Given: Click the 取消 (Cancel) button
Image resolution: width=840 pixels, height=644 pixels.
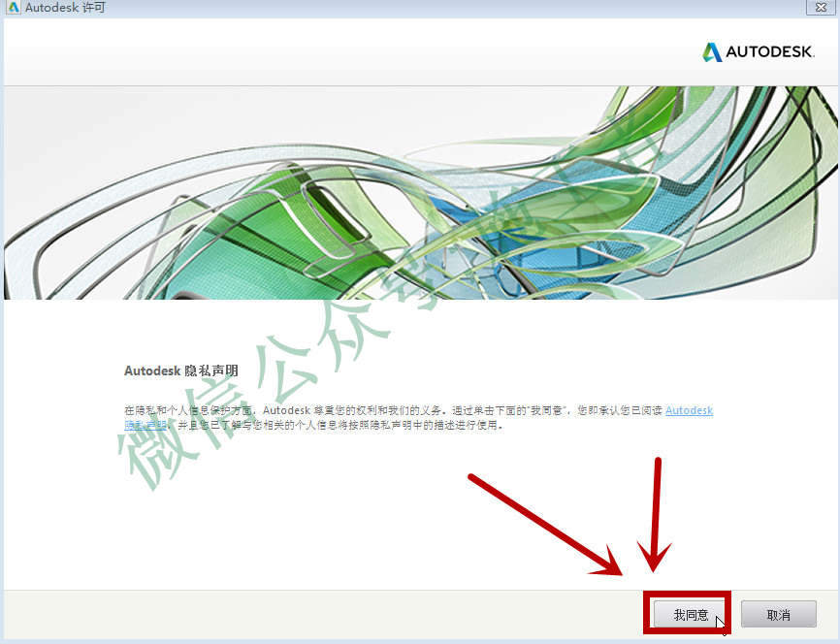Looking at the screenshot, I should click(x=778, y=614).
